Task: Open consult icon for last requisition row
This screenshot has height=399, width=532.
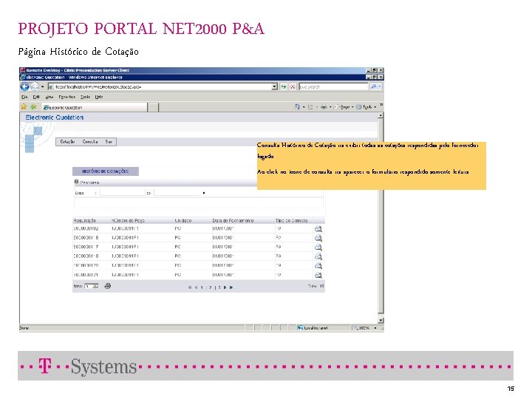Action: point(318,275)
